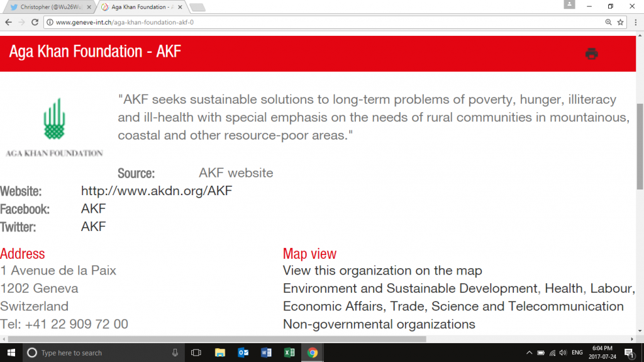
Task: Click the taskbar clock showing 6:04 PM
Action: click(x=602, y=353)
